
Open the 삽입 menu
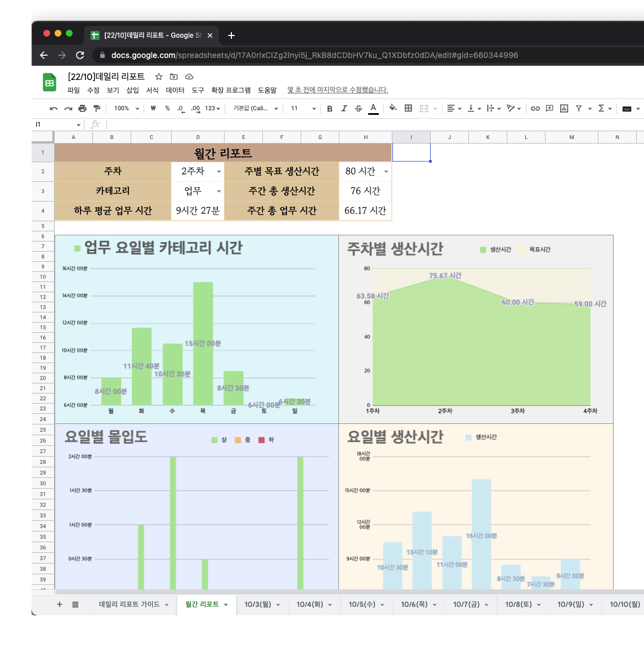click(132, 90)
